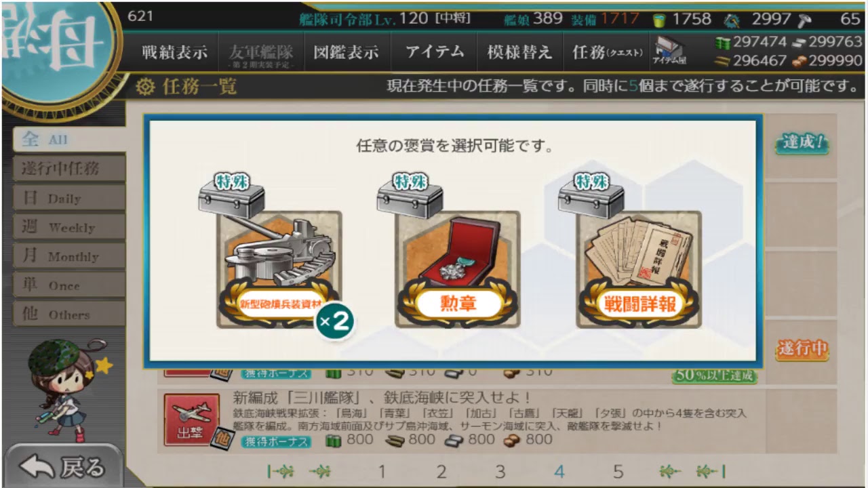
Task: Select the 新型砲熕兵装資材 reward
Action: pyautogui.click(x=279, y=269)
